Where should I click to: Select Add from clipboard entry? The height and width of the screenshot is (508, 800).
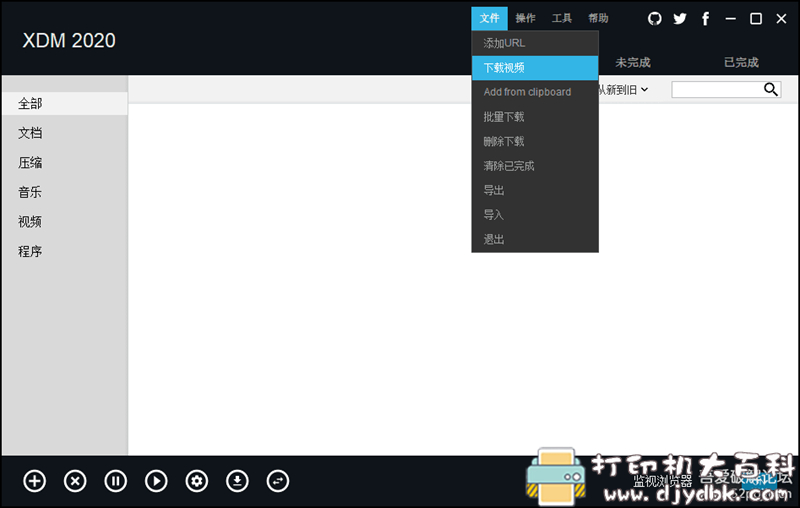(535, 92)
